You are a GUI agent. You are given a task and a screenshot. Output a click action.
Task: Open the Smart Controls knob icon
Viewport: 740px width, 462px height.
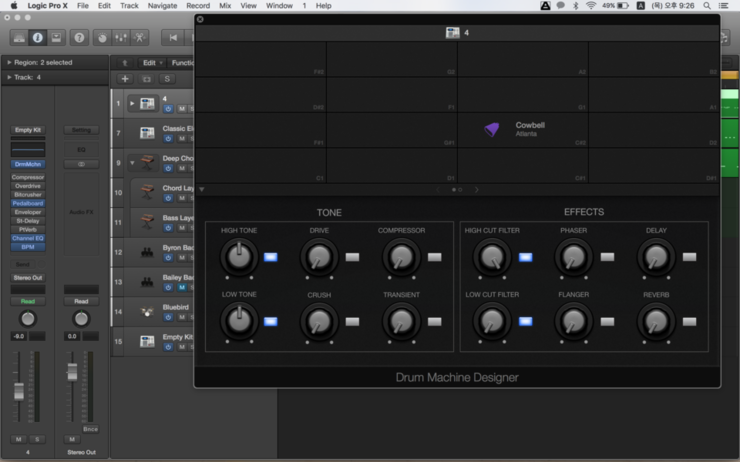102,38
